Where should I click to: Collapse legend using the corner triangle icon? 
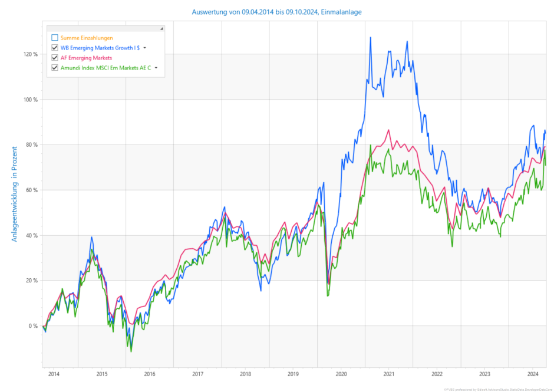tap(161, 28)
